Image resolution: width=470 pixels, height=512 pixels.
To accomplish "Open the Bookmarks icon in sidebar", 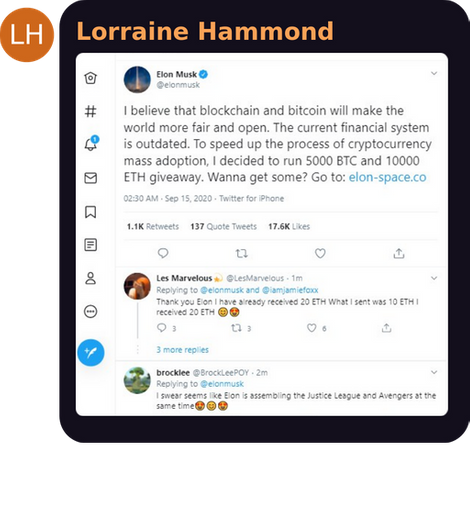I will (90, 212).
